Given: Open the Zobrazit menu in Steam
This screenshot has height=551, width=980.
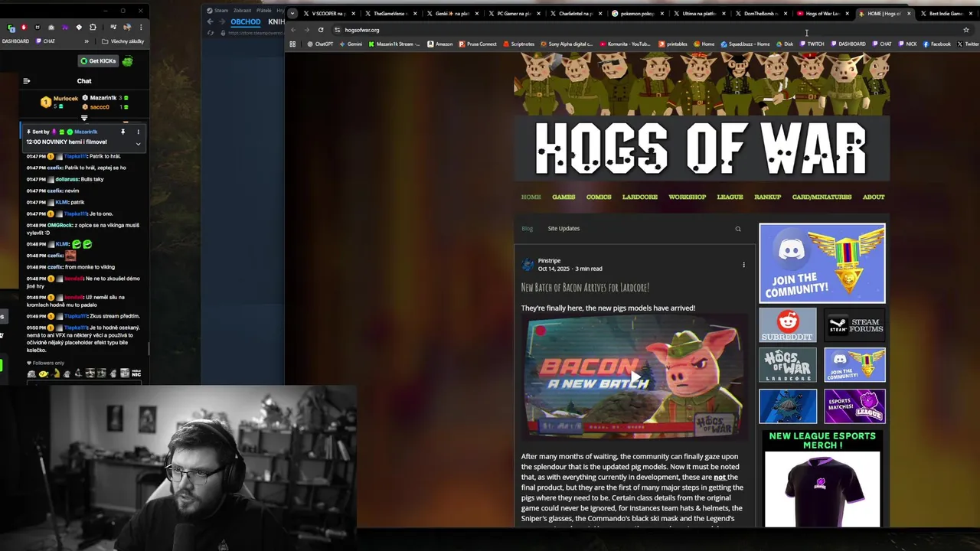Looking at the screenshot, I should tap(243, 11).
